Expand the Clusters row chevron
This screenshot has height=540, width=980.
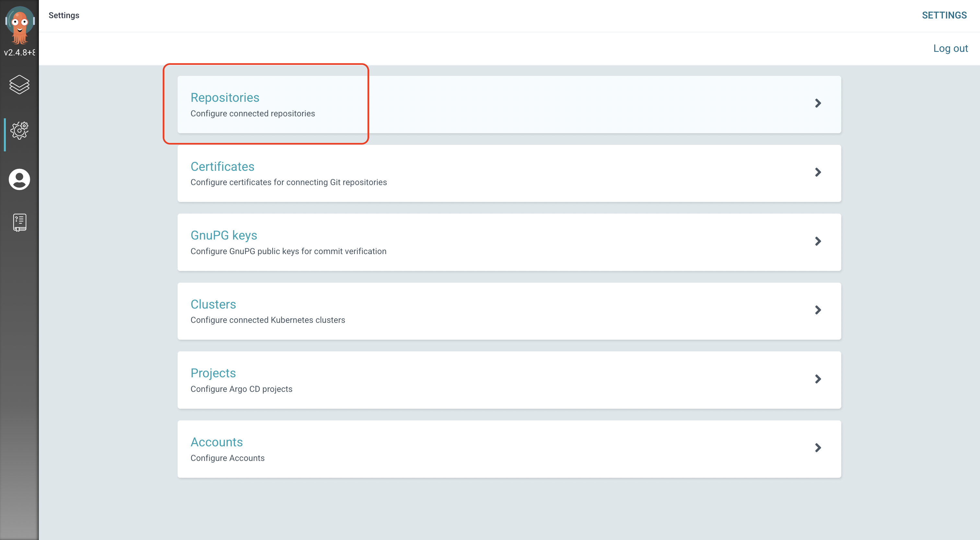tap(818, 310)
